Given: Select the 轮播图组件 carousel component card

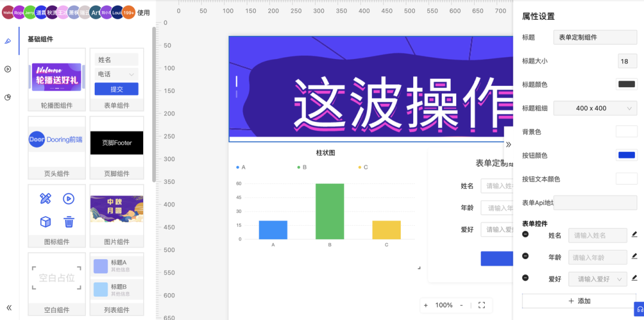Looking at the screenshot, I should tap(57, 79).
